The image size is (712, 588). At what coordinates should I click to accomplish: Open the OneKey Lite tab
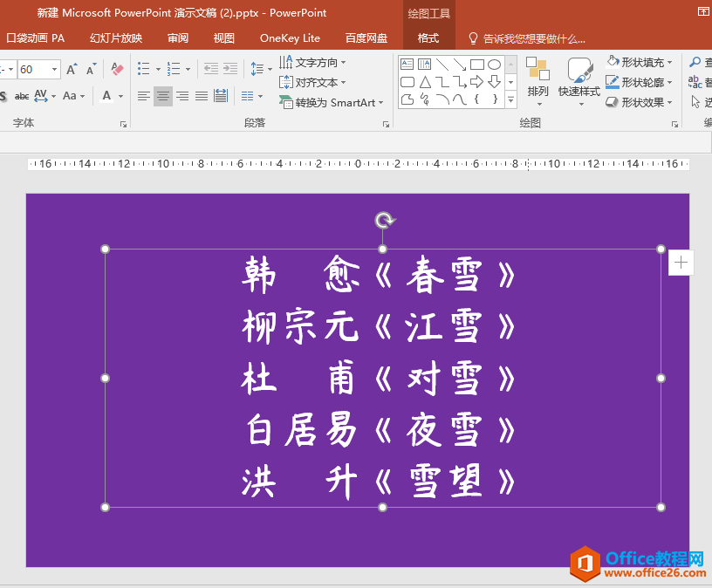pos(290,38)
